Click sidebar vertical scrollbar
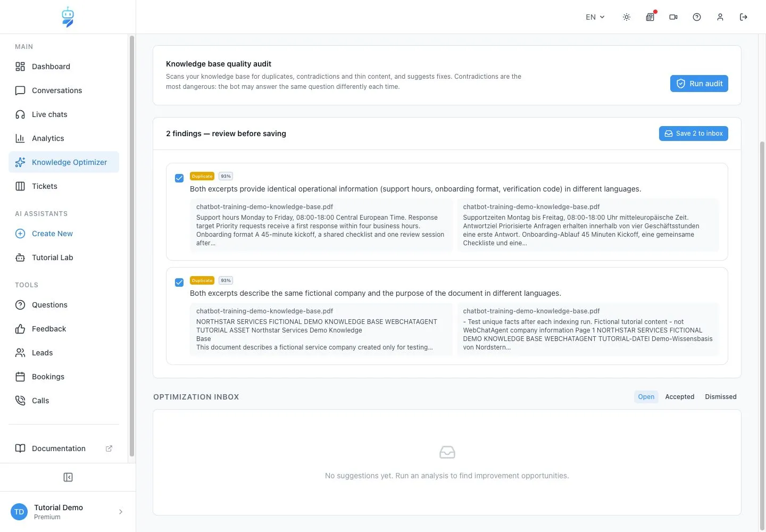Screen dimensions: 766x532 click(131, 246)
